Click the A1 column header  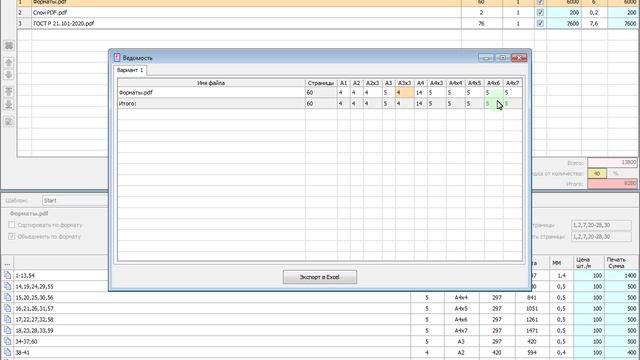(x=343, y=83)
